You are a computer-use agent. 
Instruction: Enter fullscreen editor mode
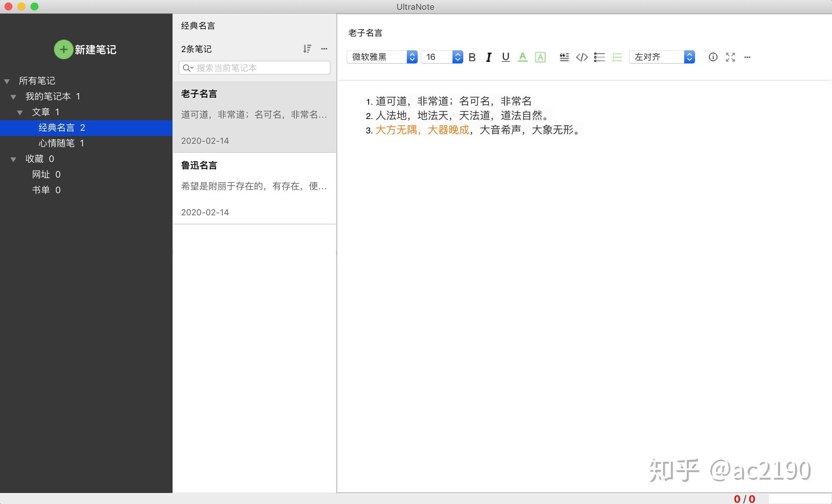coord(730,57)
